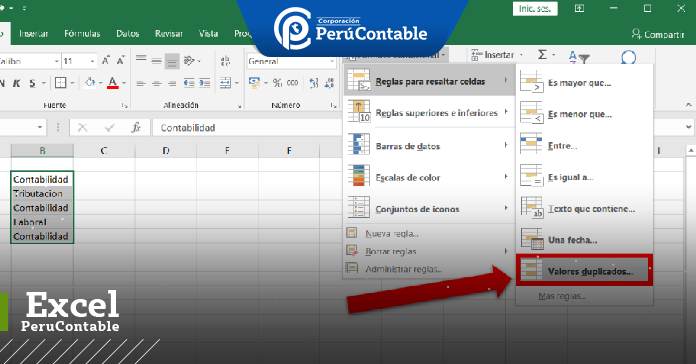
Task: Open Fuente dialog launcher
Action: pyautogui.click(x=125, y=106)
